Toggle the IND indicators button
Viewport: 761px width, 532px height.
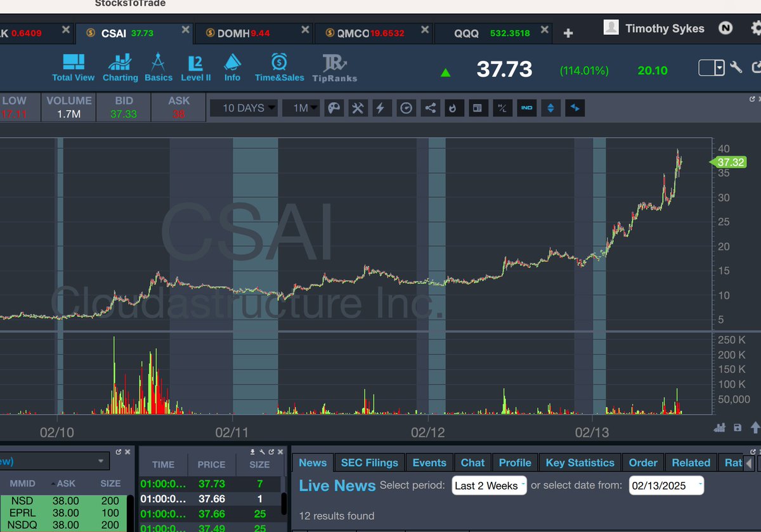click(526, 108)
